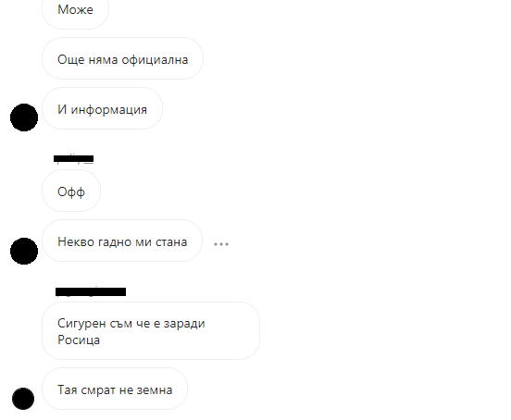This screenshot has height=420, width=511.
Task: Click the word 'земна' in last message
Action: 155,390
